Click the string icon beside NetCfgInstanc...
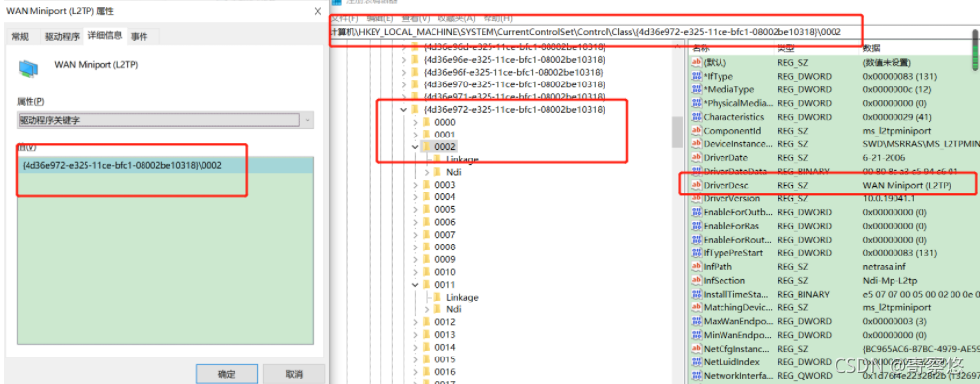 (696, 349)
